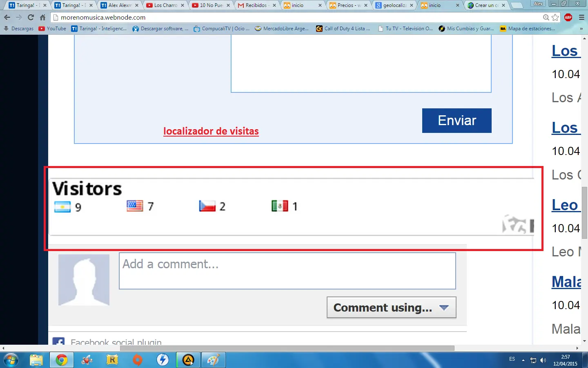Screen dimensions: 588x368
Task: Close the Recibidos tab
Action: [x=274, y=5]
